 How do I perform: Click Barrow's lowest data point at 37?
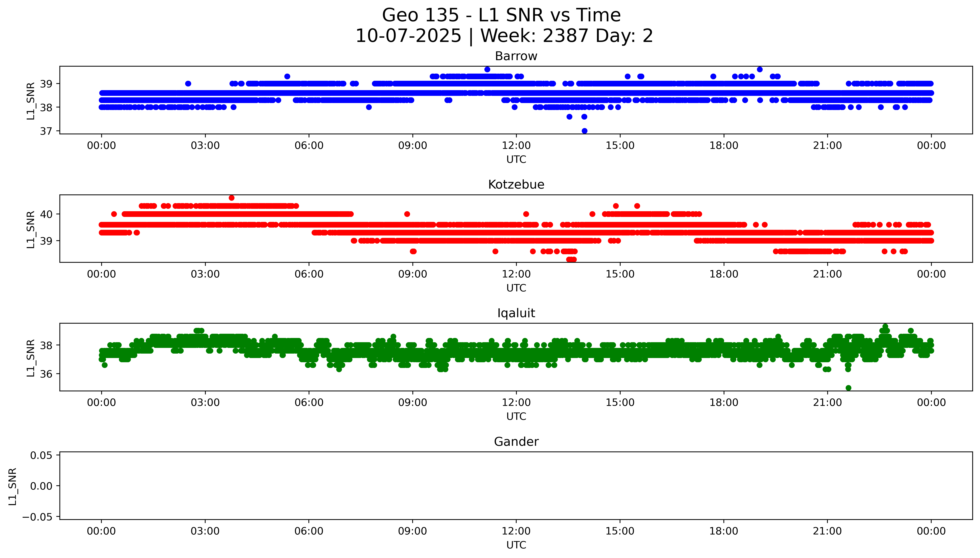coord(585,131)
